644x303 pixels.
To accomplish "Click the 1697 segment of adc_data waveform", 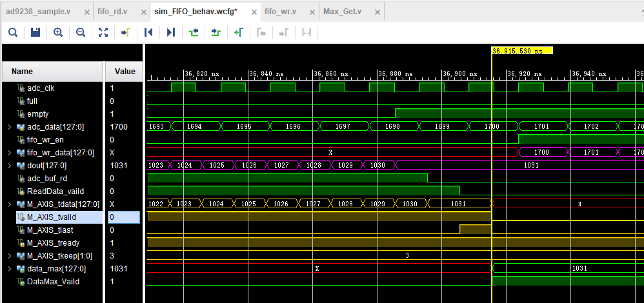I will [343, 126].
